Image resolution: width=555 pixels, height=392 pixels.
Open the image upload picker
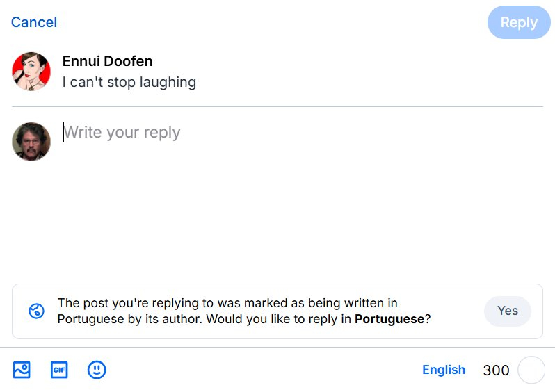22,370
